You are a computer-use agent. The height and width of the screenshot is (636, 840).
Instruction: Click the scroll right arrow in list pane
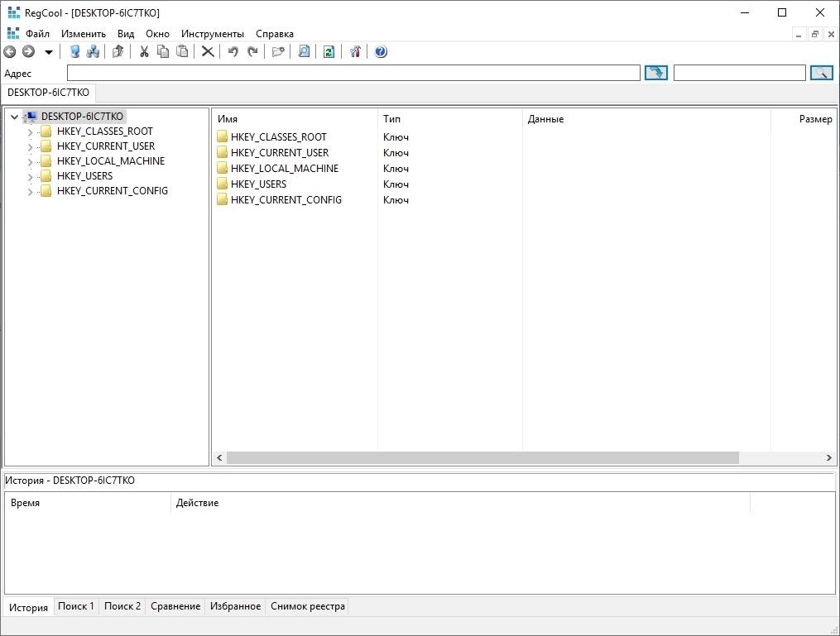[828, 457]
